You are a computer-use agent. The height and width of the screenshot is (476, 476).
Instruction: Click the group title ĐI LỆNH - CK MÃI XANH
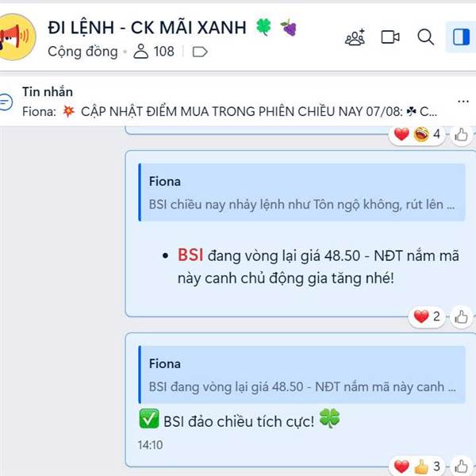pos(148,28)
